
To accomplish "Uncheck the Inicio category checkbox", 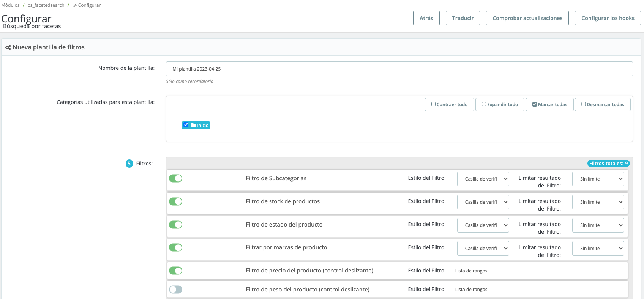I will tap(186, 125).
